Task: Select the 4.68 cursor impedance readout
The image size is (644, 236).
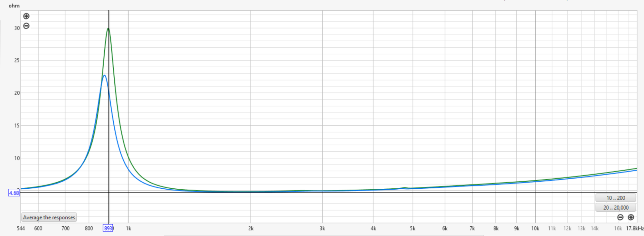Action: pyautogui.click(x=14, y=193)
